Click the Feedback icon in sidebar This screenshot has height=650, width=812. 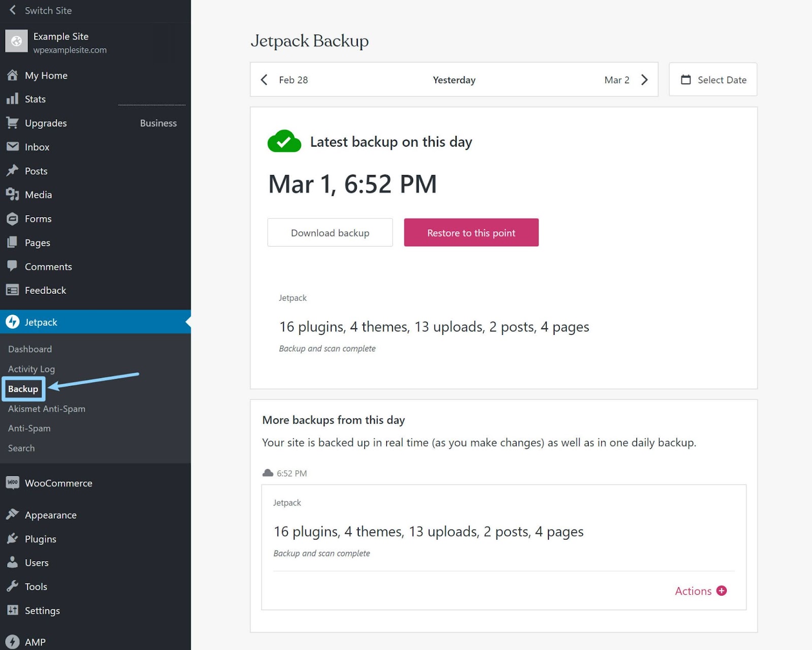click(x=13, y=290)
